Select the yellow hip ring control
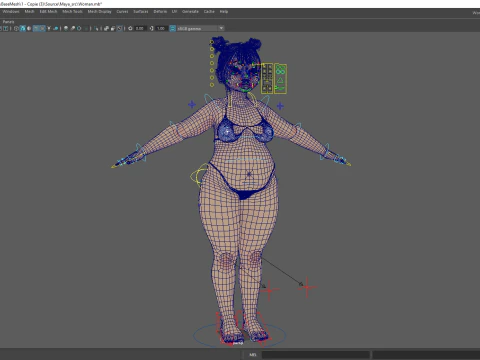The width and height of the screenshot is (480, 360). click(199, 174)
